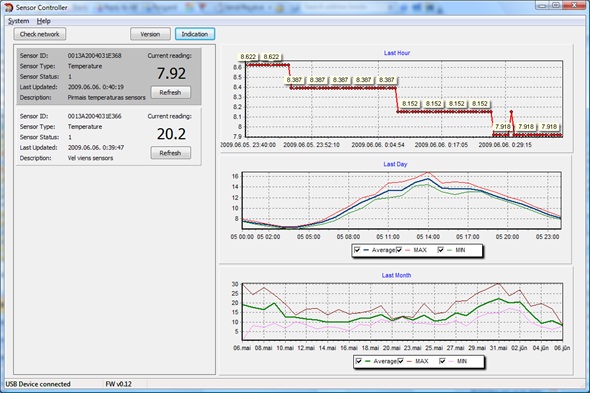
Task: Maximize the Sensor Controller window
Action: (x=556, y=5)
